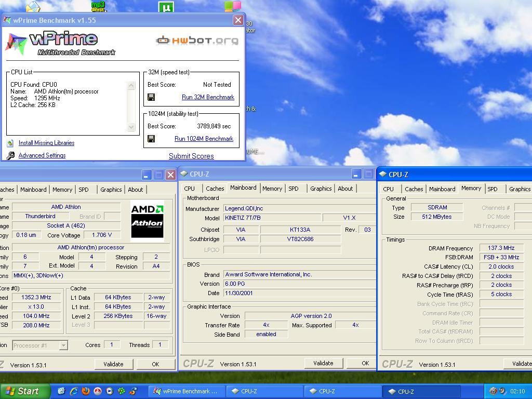Click the first quick launch icon beside Start

point(61,391)
